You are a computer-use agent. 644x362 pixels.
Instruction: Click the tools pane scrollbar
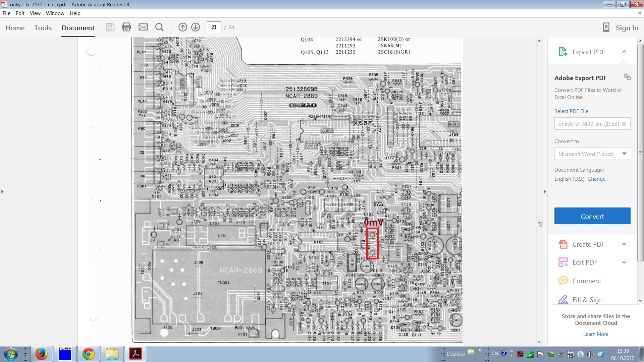coord(640,153)
